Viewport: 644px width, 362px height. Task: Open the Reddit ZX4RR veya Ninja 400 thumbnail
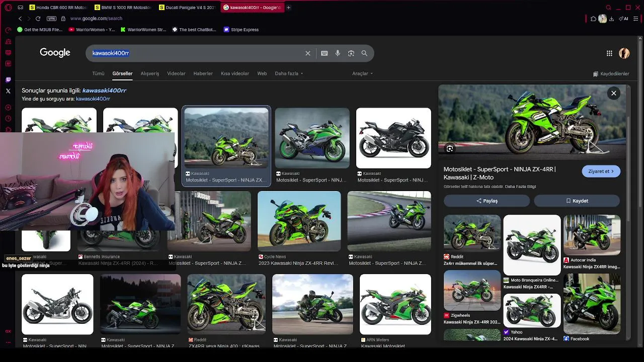click(226, 304)
